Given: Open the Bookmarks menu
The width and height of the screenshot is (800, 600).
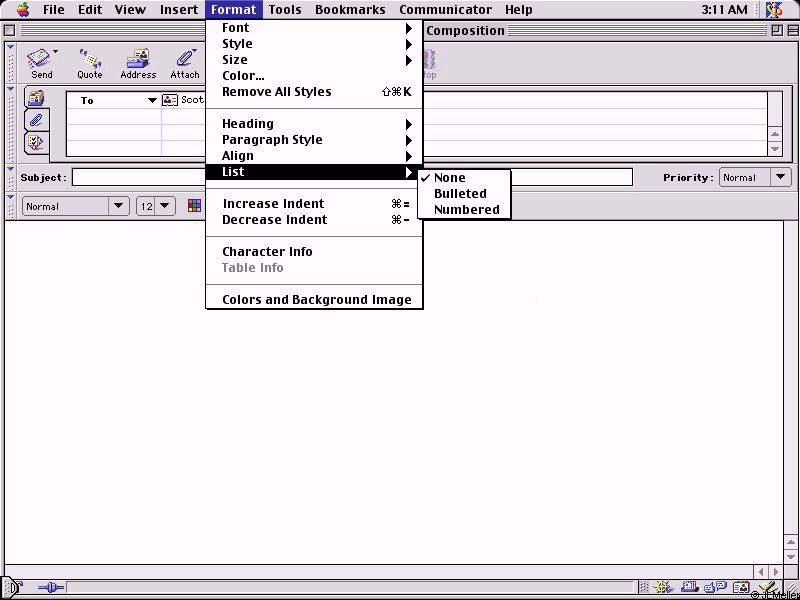Looking at the screenshot, I should (350, 10).
